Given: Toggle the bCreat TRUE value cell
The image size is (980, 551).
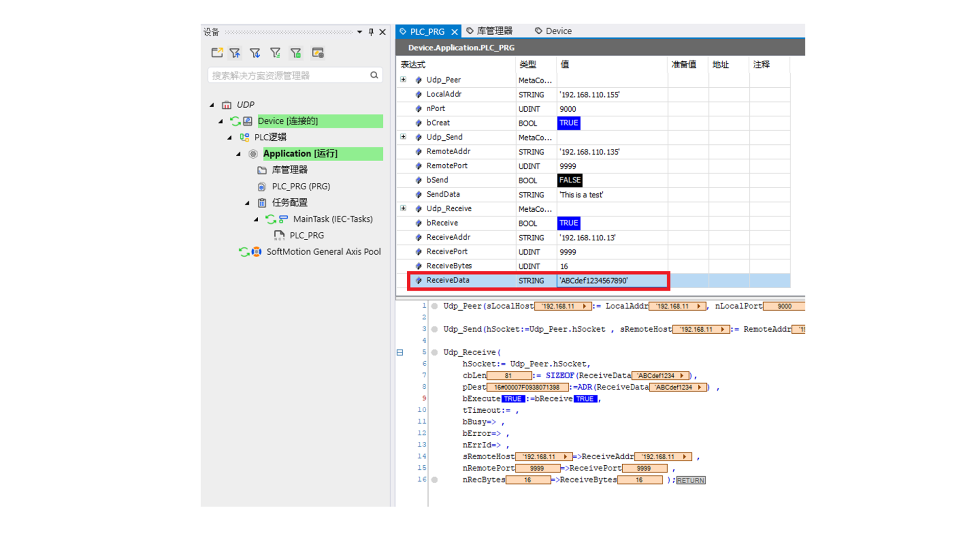Looking at the screenshot, I should 568,123.
